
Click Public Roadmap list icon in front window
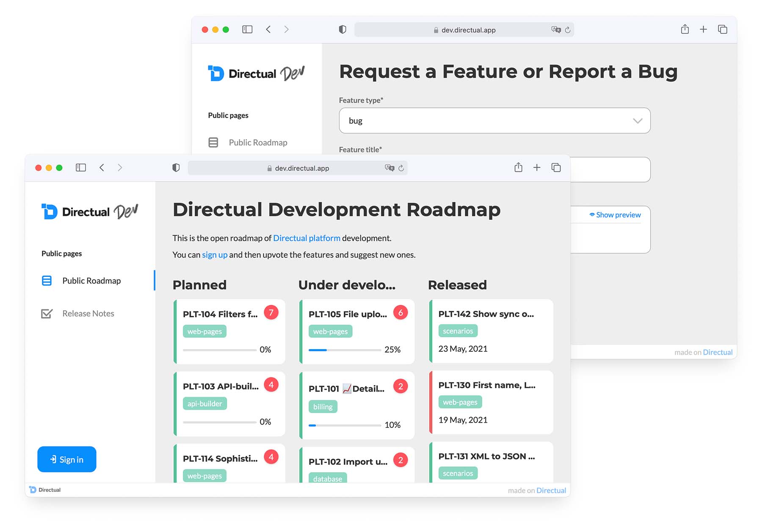(x=47, y=281)
